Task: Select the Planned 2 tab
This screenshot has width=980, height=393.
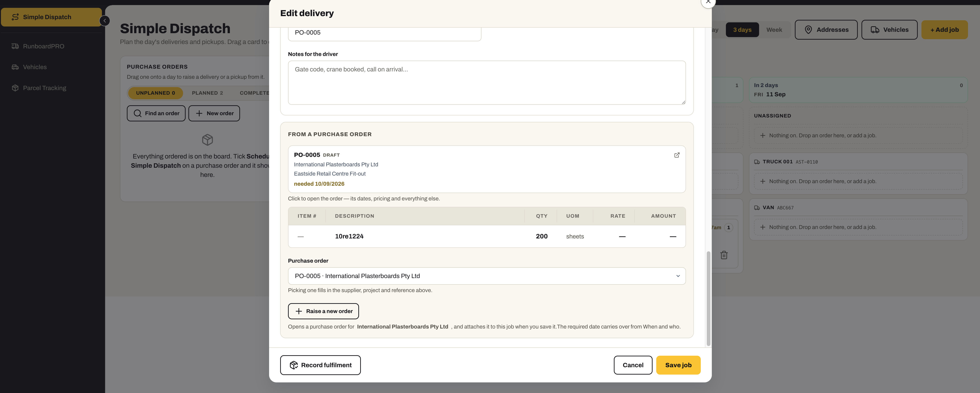Action: point(207,93)
